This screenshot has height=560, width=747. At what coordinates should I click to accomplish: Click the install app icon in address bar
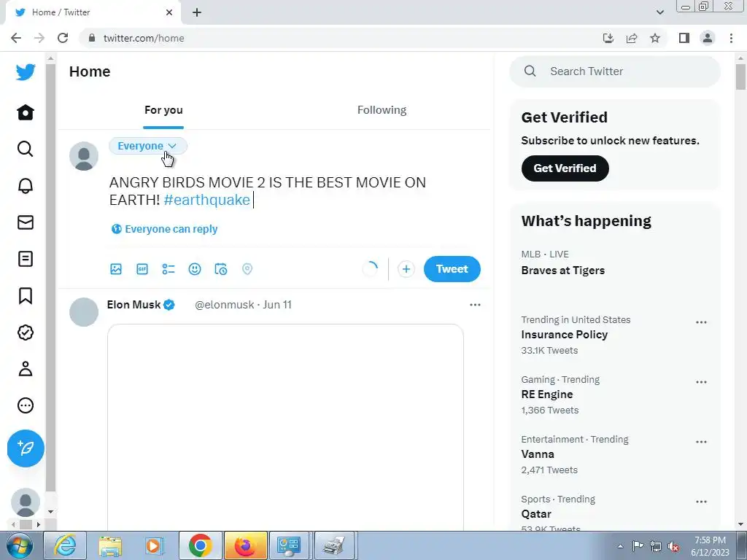click(x=608, y=38)
